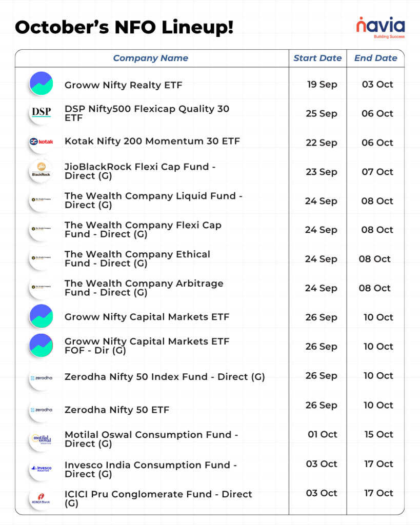Click the 19 Sep start date cell
Screen dimensions: 420x525
pos(322,84)
